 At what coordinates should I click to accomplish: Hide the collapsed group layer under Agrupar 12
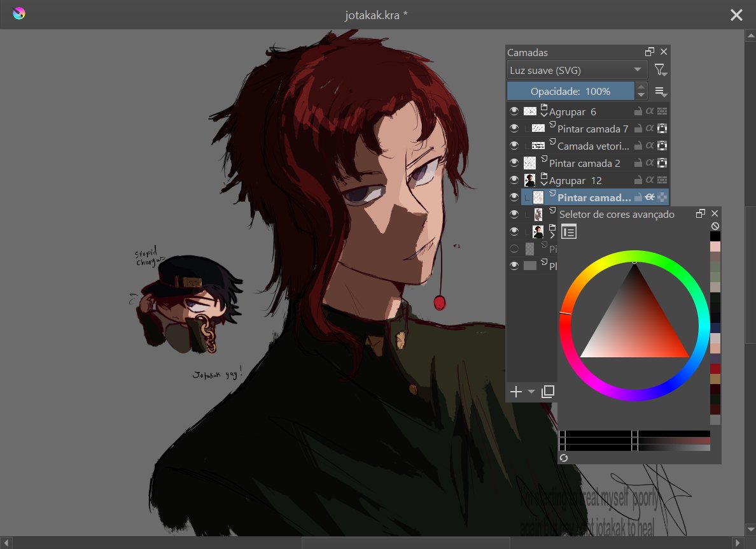tap(514, 232)
